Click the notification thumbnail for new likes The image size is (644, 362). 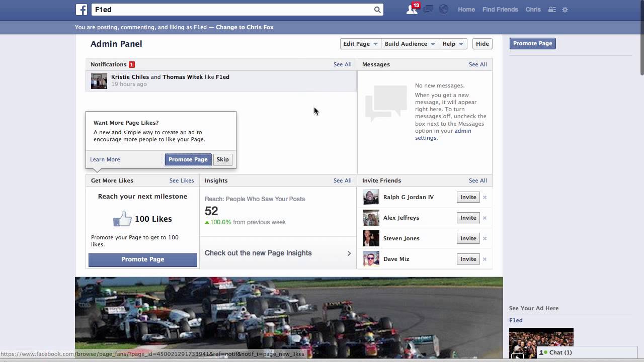(x=99, y=81)
